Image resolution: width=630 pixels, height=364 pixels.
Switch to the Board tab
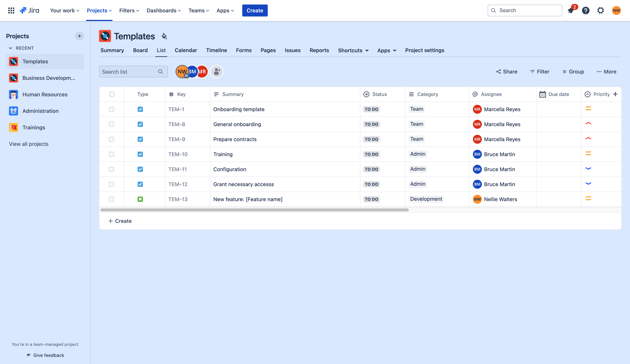tap(140, 50)
